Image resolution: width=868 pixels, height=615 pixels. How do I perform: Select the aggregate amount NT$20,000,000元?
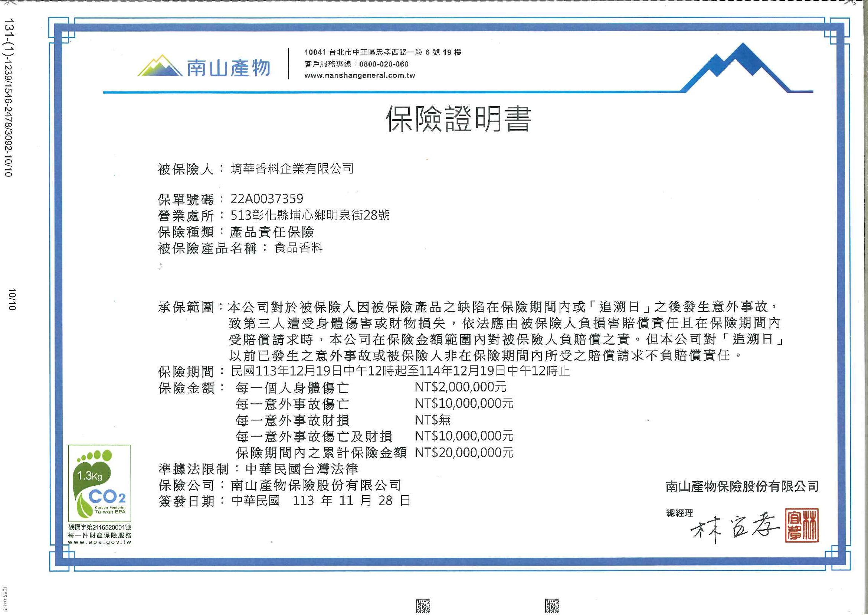pos(464,453)
